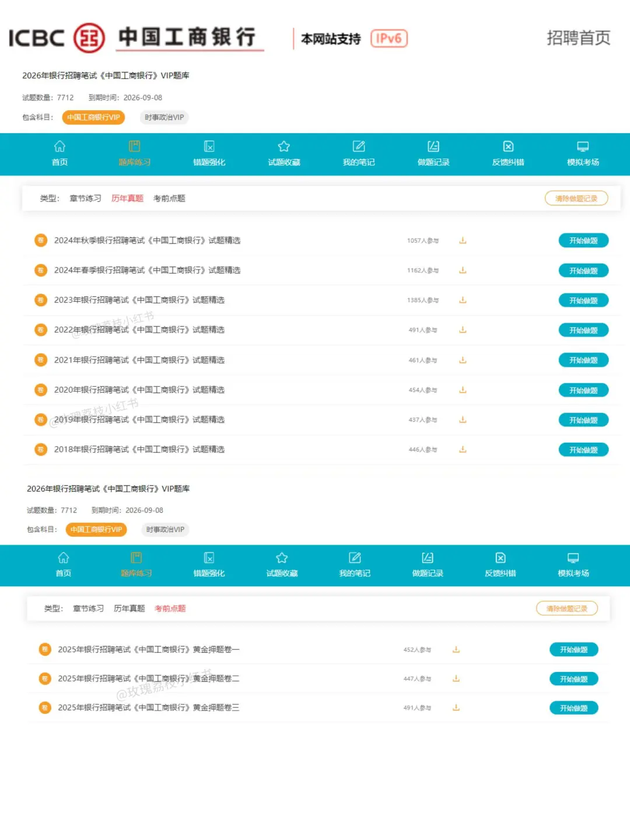
Task: Open 首页 home icon in the upper navigation bar
Action: click(x=60, y=146)
